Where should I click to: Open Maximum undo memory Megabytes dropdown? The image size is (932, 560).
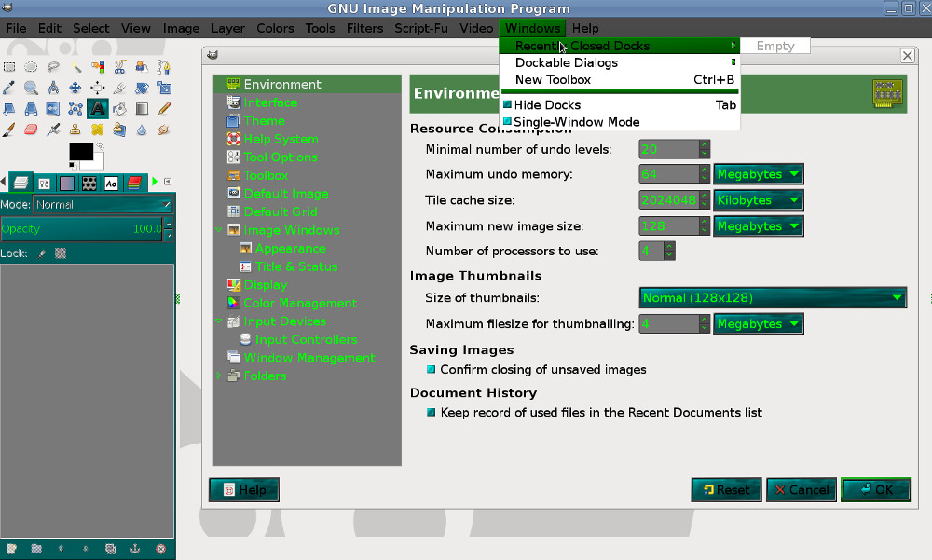tap(759, 174)
